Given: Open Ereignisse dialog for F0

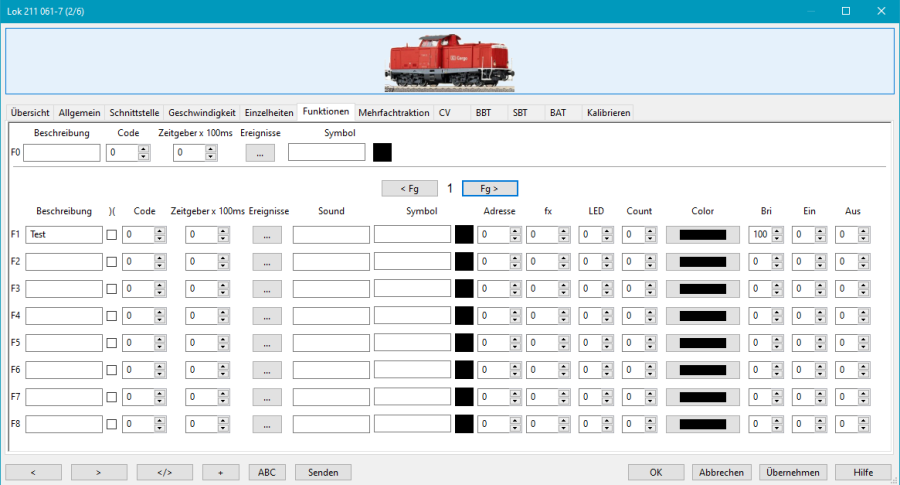Looking at the screenshot, I should pyautogui.click(x=260, y=153).
